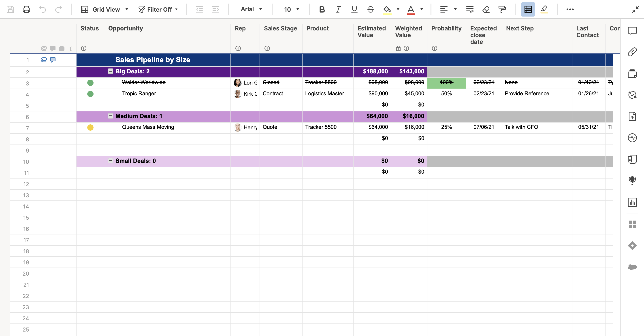Toggle Bold formatting
This screenshot has width=644, height=336.
[322, 9]
